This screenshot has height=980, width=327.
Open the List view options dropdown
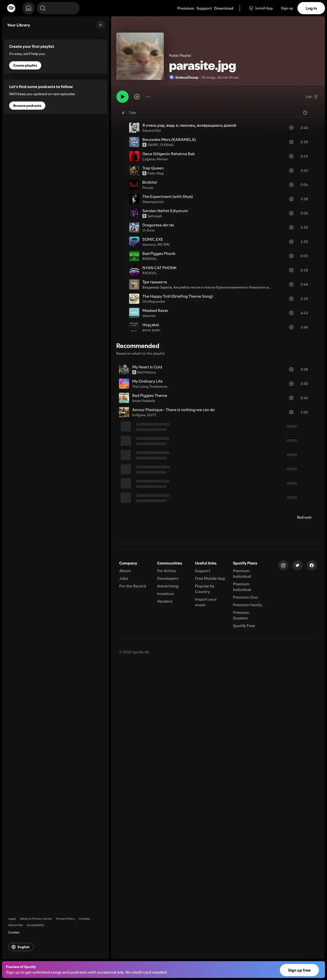(311, 97)
